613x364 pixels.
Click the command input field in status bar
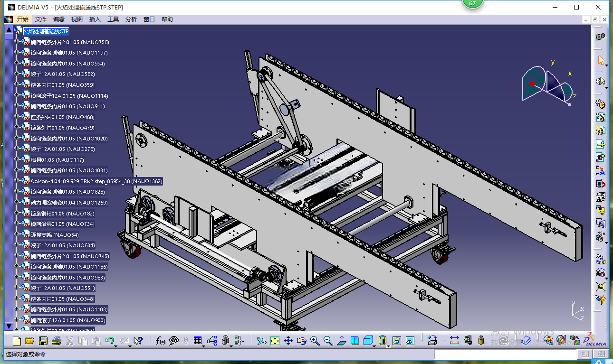[505, 355]
